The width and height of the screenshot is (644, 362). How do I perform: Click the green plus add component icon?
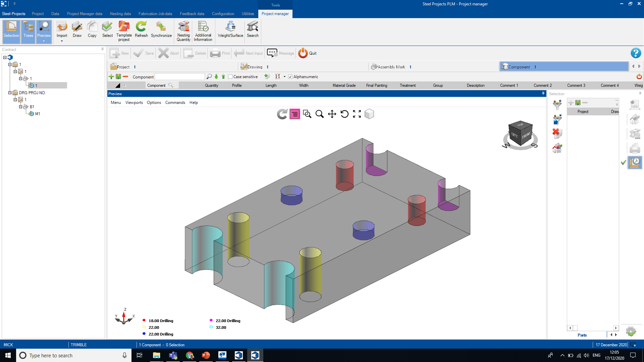coord(111,77)
